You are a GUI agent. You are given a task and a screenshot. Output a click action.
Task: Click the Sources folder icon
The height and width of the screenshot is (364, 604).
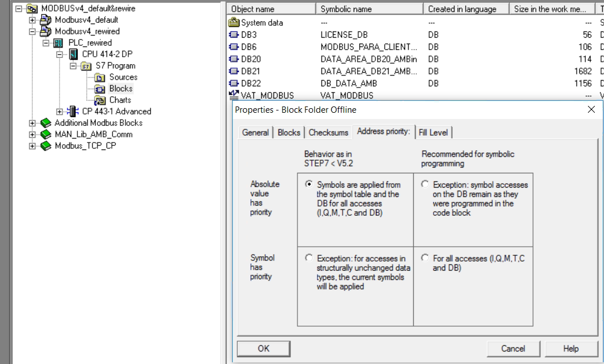[100, 78]
